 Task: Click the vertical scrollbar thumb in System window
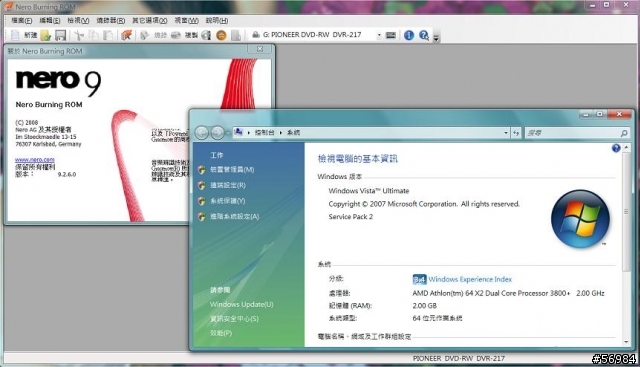coord(627,211)
